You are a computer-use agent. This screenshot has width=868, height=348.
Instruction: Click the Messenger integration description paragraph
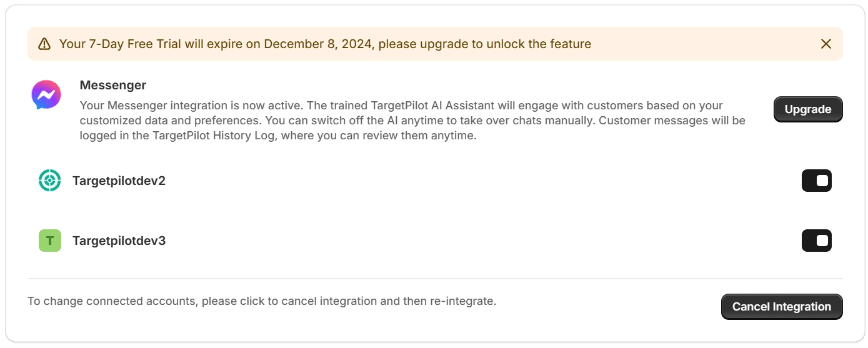click(412, 120)
